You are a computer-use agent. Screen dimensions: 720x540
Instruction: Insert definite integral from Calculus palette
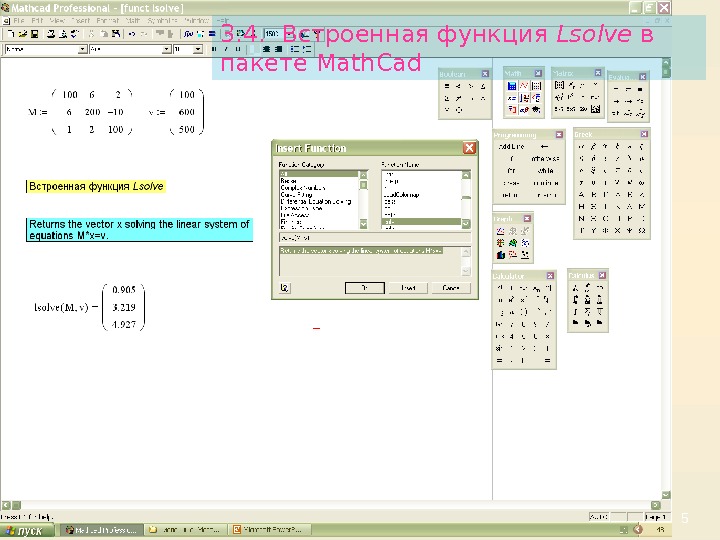tap(575, 300)
